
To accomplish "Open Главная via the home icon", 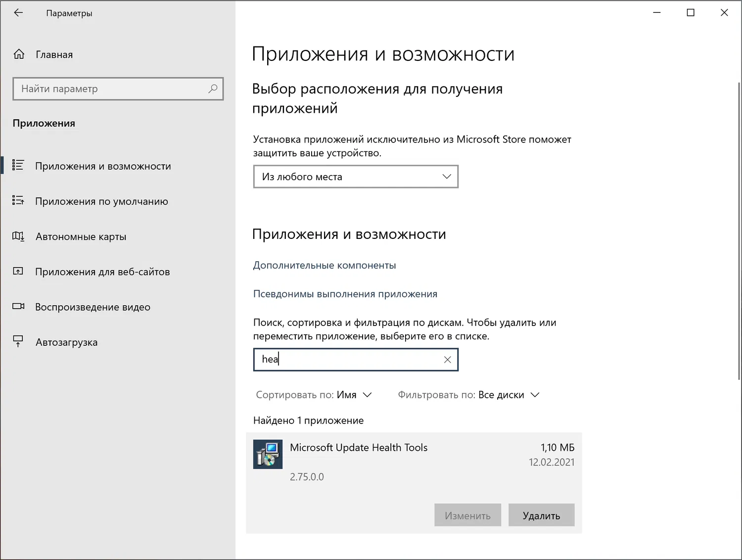I will tap(19, 54).
